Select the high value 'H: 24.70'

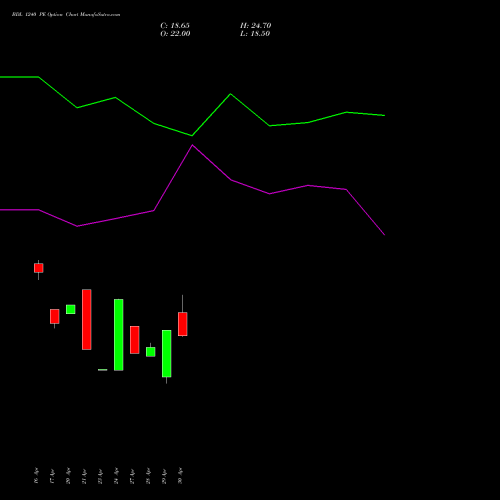point(255,26)
